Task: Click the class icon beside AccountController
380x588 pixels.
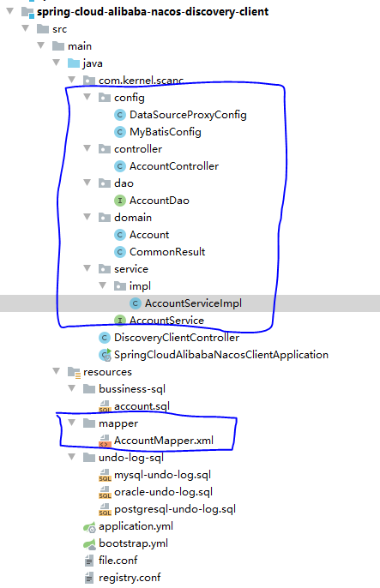Action: pos(120,166)
